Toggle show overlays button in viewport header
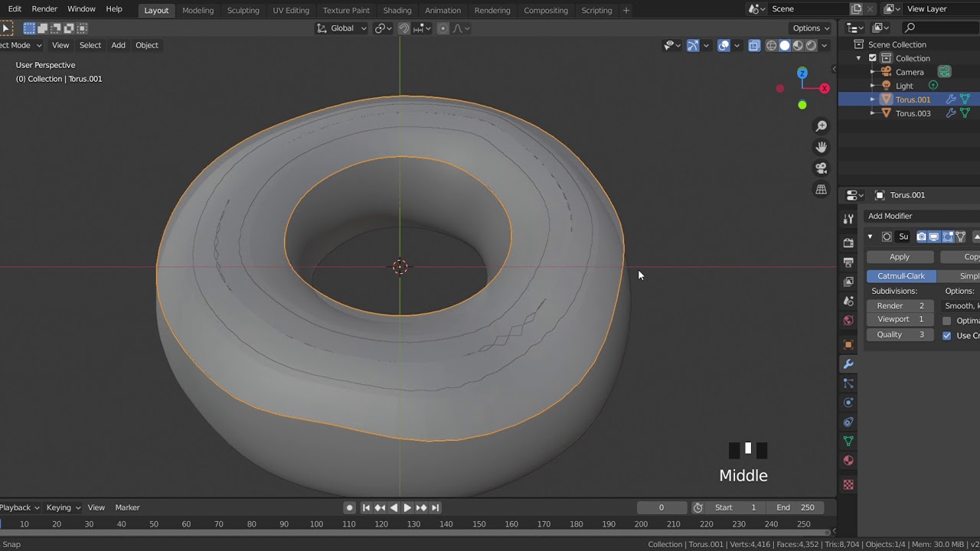 [724, 46]
